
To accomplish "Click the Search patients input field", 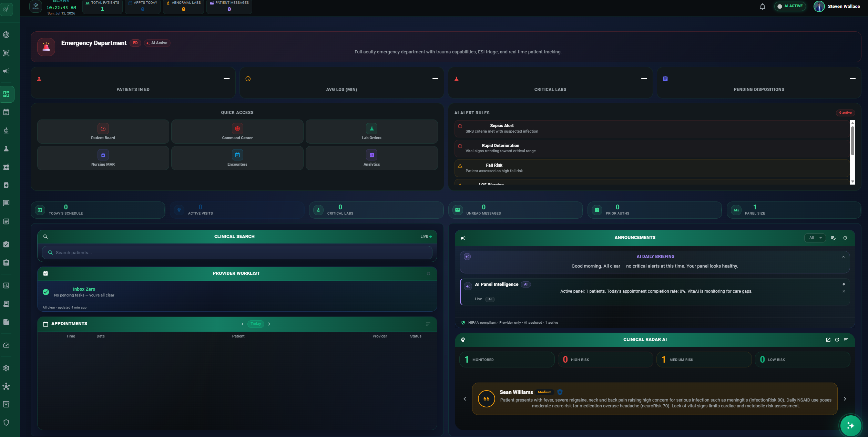I will (237, 253).
